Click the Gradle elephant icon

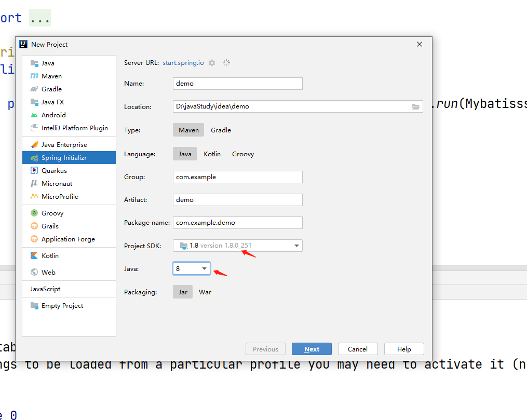[34, 89]
